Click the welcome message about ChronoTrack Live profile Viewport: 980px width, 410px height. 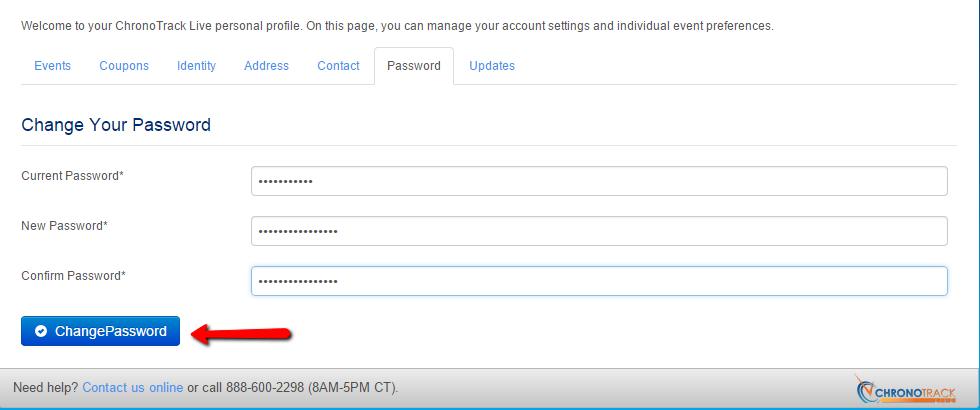(x=398, y=26)
